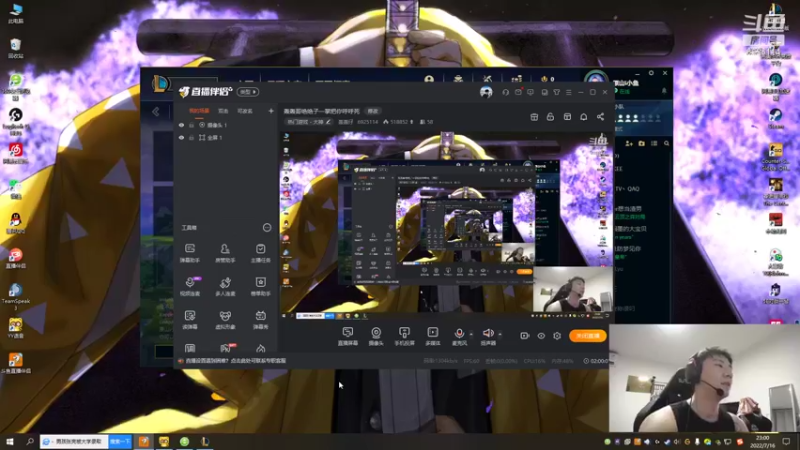The height and width of the screenshot is (450, 800).
Task: Open the 读弹幕 tool
Action: (190, 319)
